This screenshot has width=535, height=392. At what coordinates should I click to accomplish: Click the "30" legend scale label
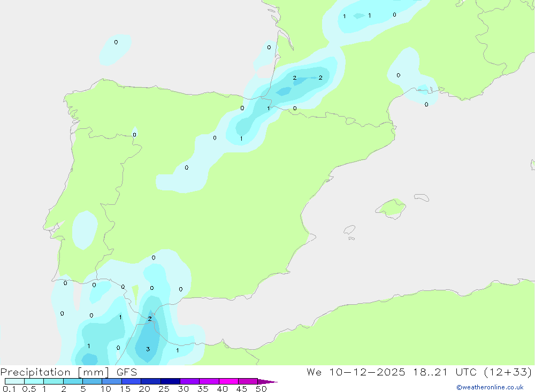pyautogui.click(x=184, y=389)
